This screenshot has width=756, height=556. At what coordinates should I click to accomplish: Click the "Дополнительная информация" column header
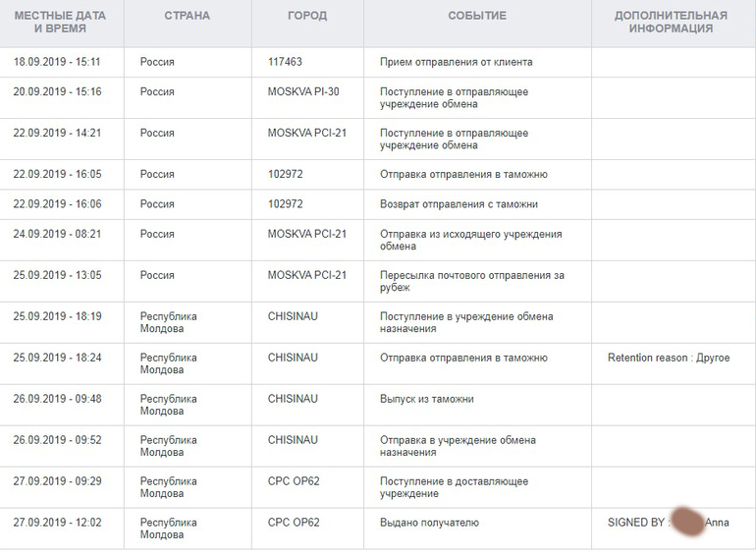pos(671,22)
